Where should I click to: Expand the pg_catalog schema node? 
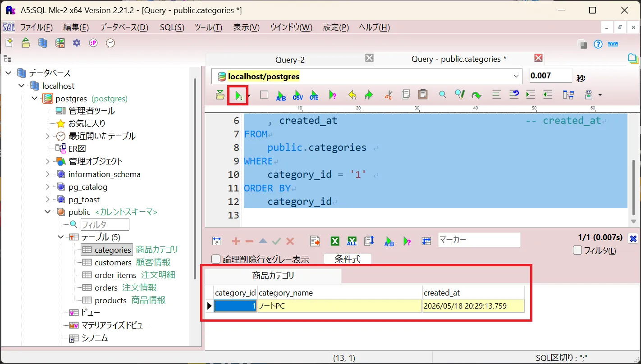(x=48, y=187)
